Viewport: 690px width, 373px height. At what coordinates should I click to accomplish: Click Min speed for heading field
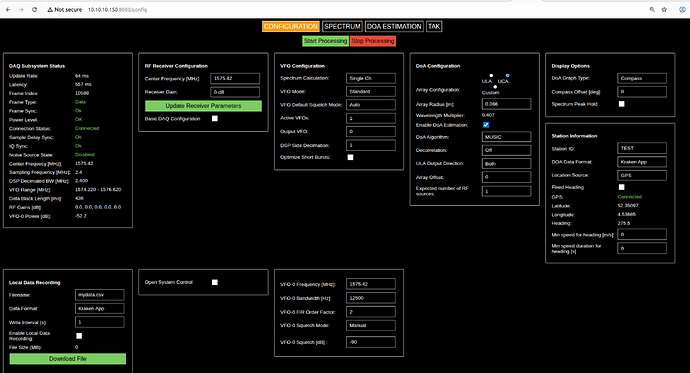coord(642,234)
